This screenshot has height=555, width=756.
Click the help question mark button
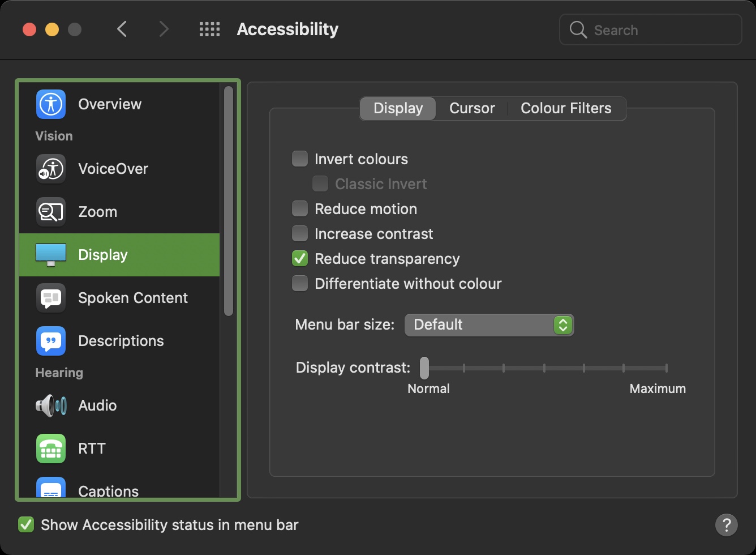726,525
